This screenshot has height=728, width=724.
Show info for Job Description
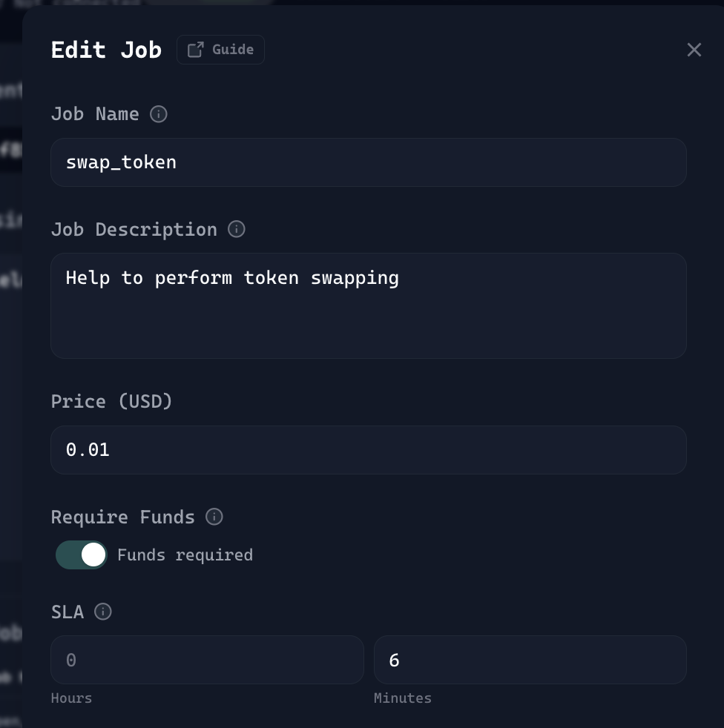pos(237,230)
